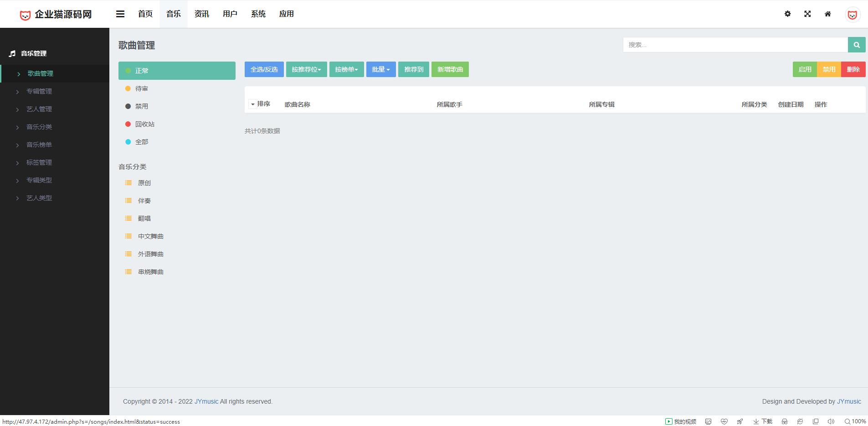Click 所属分类 column header
868x426 pixels.
tap(755, 104)
